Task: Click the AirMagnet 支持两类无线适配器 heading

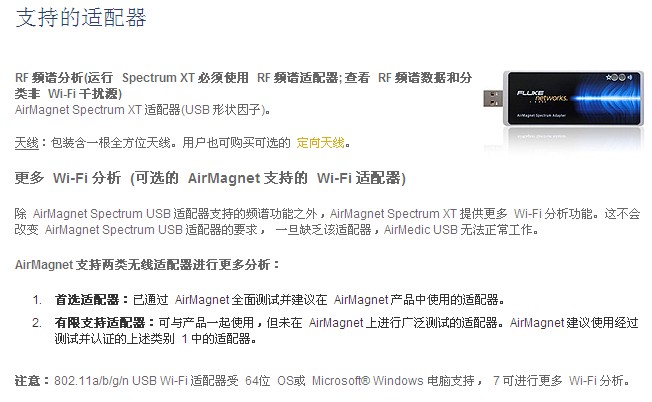Action: [x=147, y=264]
